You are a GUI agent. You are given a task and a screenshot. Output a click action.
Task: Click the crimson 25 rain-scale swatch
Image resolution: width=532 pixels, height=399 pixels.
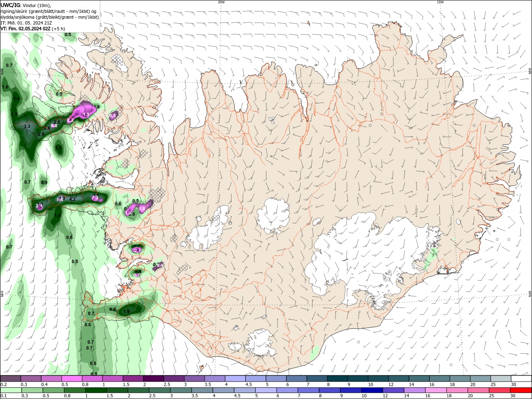[x=499, y=390]
